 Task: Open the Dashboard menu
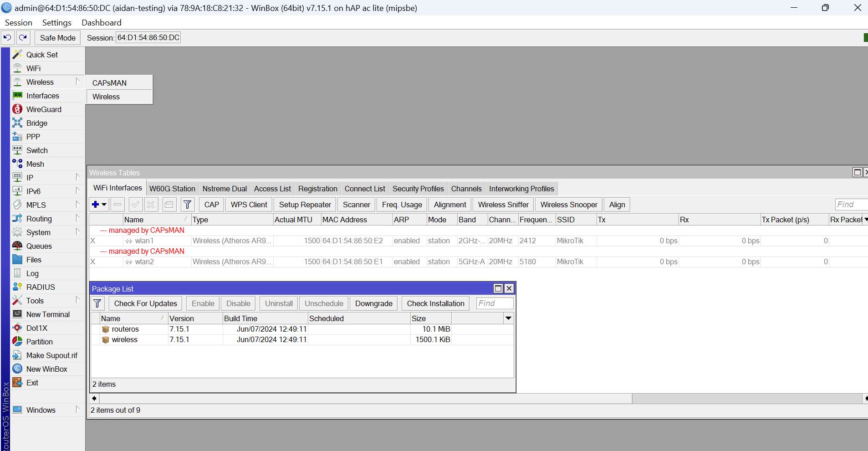coord(102,23)
